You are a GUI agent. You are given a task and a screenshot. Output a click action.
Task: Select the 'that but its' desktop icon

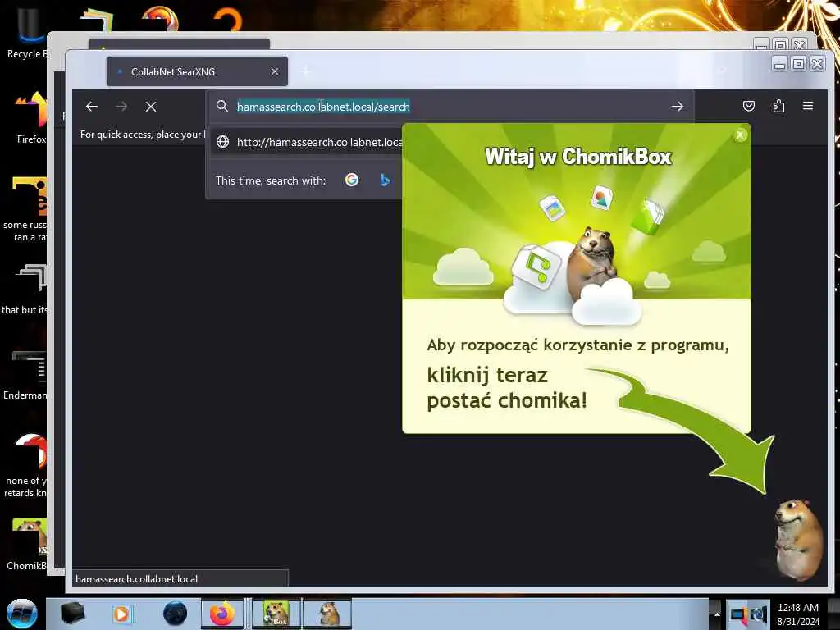tap(25, 288)
